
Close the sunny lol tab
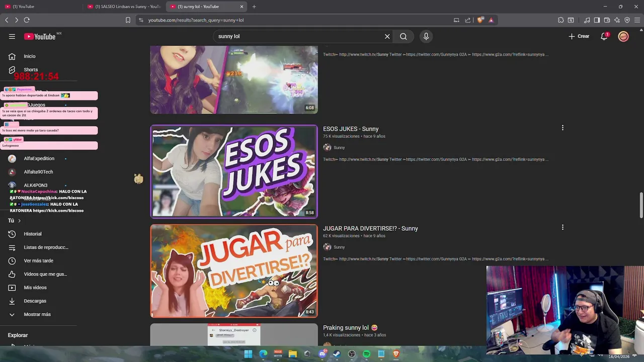242,7
